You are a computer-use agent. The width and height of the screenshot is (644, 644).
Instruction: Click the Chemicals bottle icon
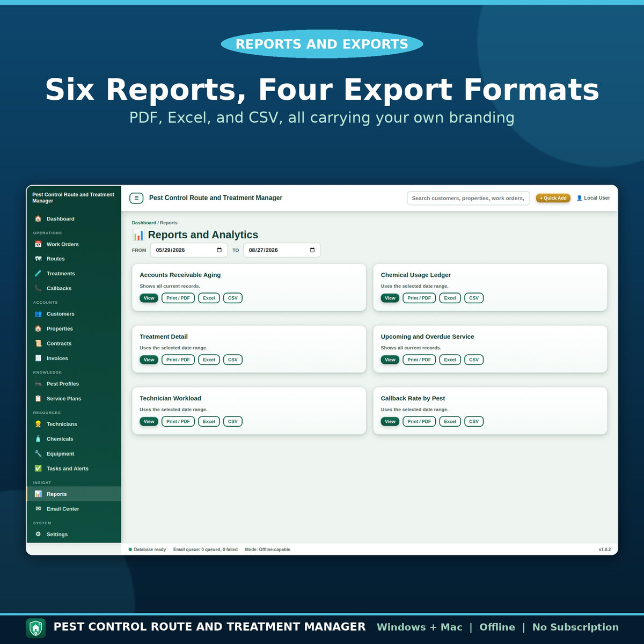point(38,439)
